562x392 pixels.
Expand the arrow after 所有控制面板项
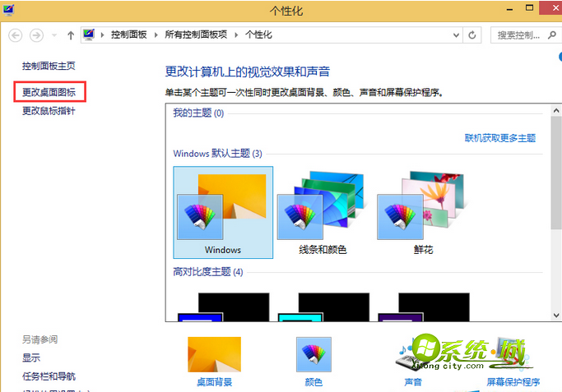pyautogui.click(x=236, y=35)
